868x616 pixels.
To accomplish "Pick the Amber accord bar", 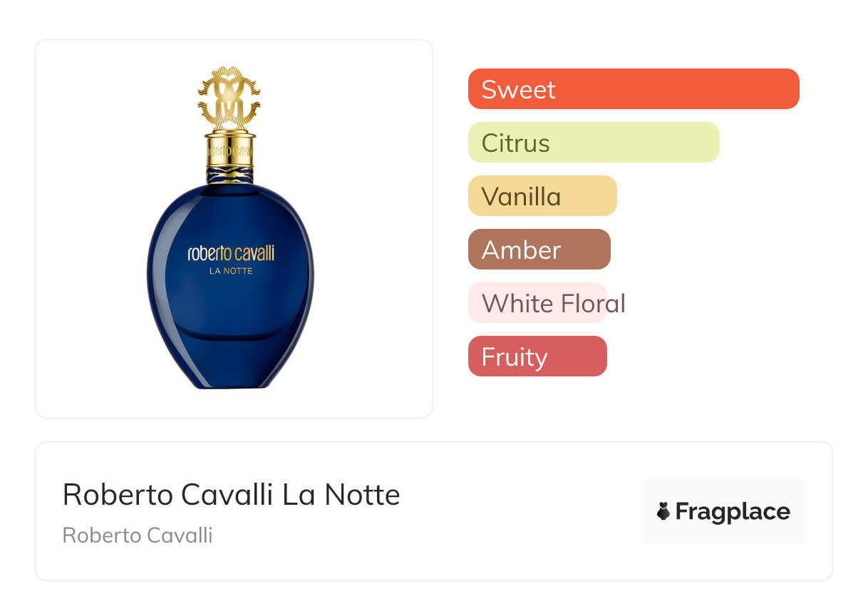I will click(x=539, y=250).
